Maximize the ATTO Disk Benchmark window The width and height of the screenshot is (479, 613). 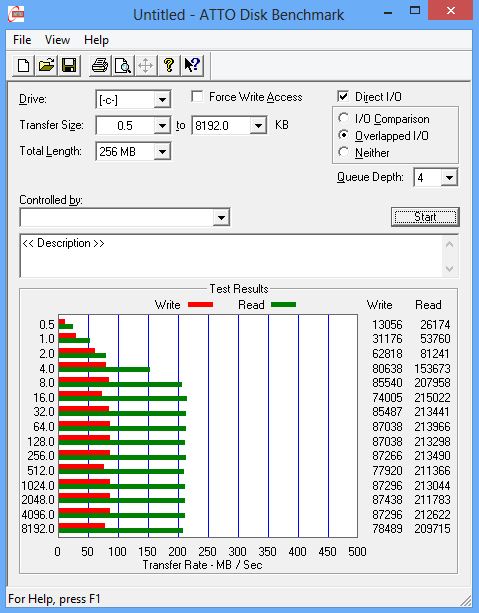point(415,11)
